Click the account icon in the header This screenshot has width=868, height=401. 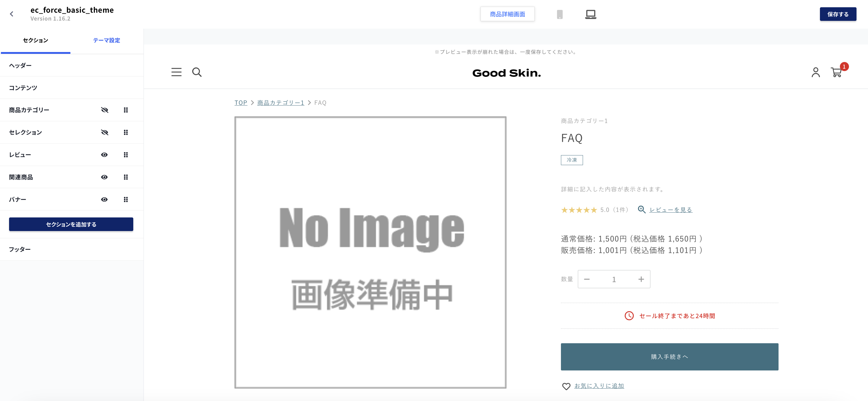pos(816,72)
